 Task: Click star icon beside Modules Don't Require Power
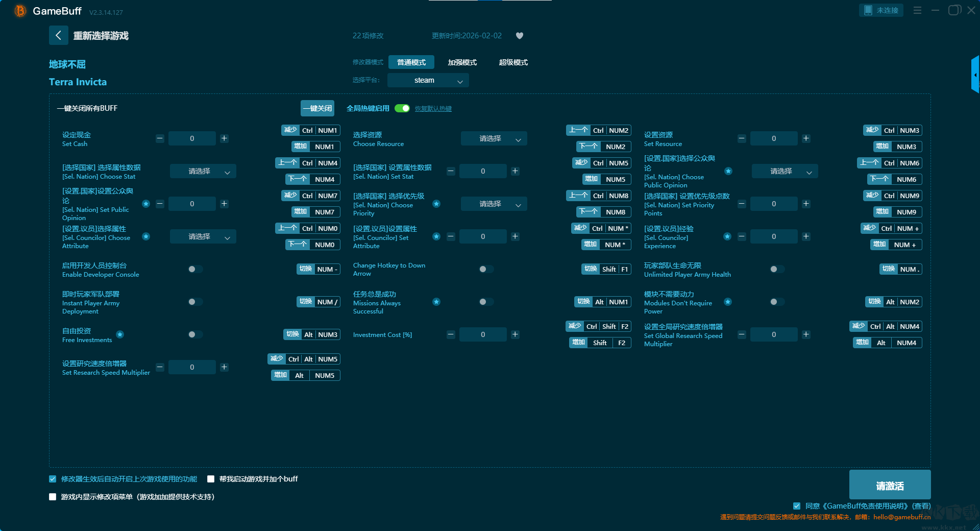(728, 302)
